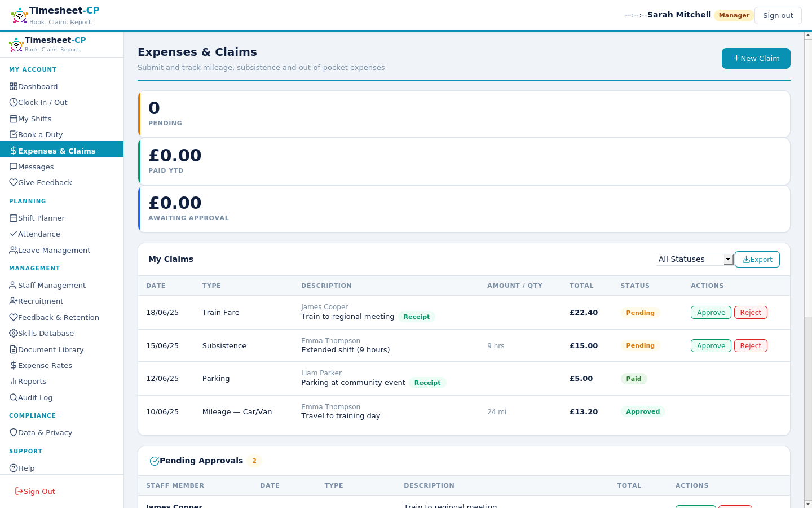Export the claims list
The image size is (812, 508).
pos(757,259)
